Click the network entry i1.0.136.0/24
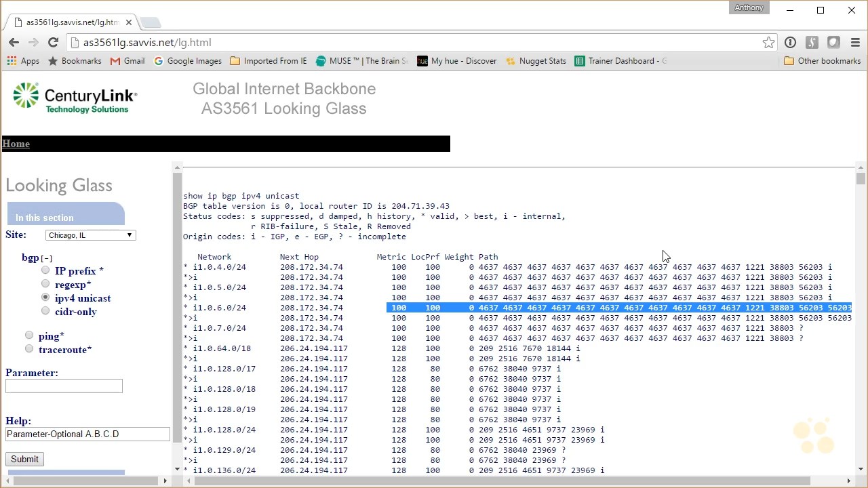Image resolution: width=868 pixels, height=488 pixels. click(x=224, y=470)
